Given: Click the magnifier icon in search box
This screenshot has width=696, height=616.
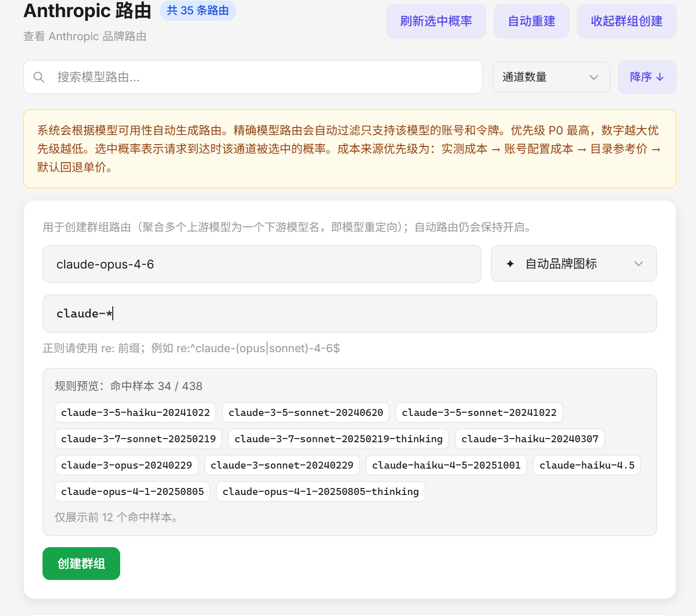Looking at the screenshot, I should coord(39,77).
